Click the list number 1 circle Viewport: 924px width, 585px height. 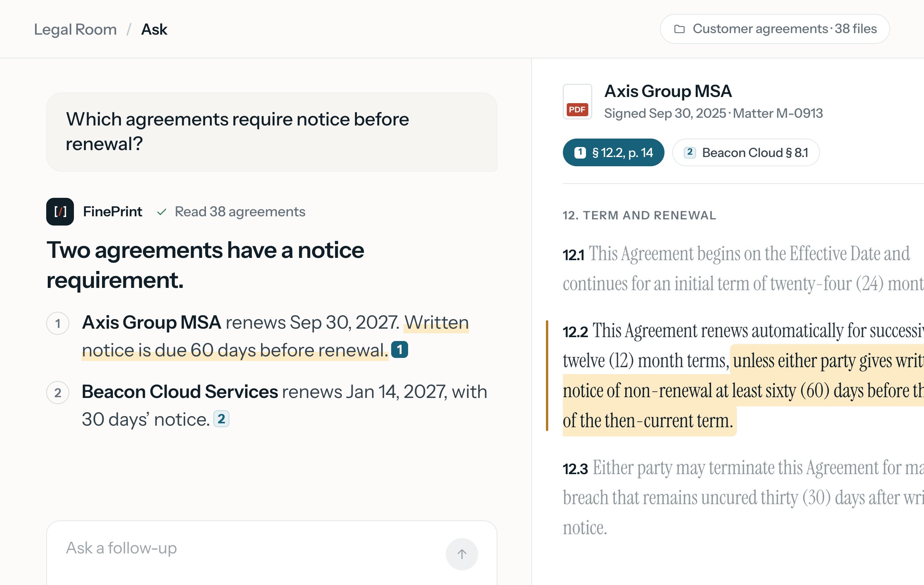click(58, 323)
